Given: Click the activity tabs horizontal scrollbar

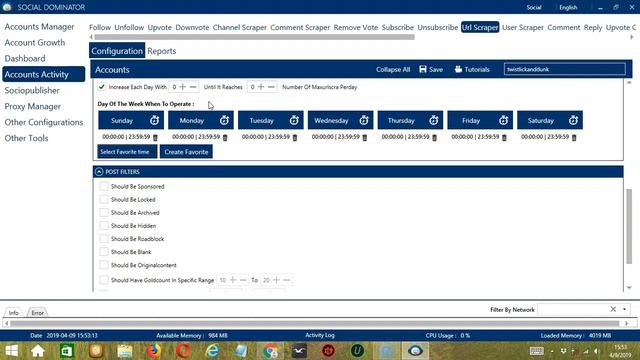Looking at the screenshot, I should (254, 37).
